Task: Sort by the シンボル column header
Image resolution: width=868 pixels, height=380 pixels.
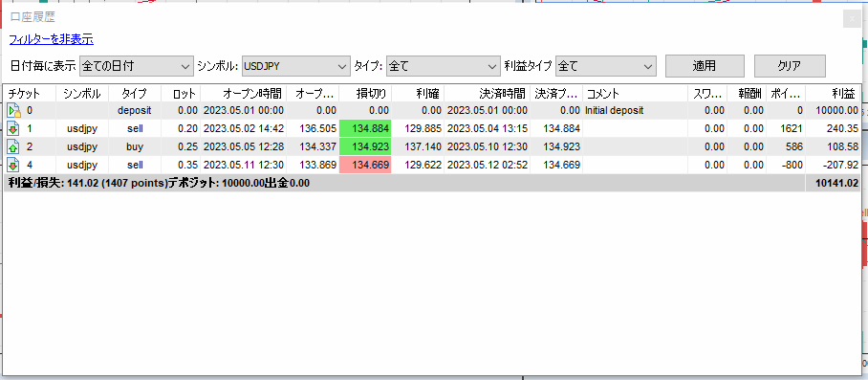Action: (82, 94)
